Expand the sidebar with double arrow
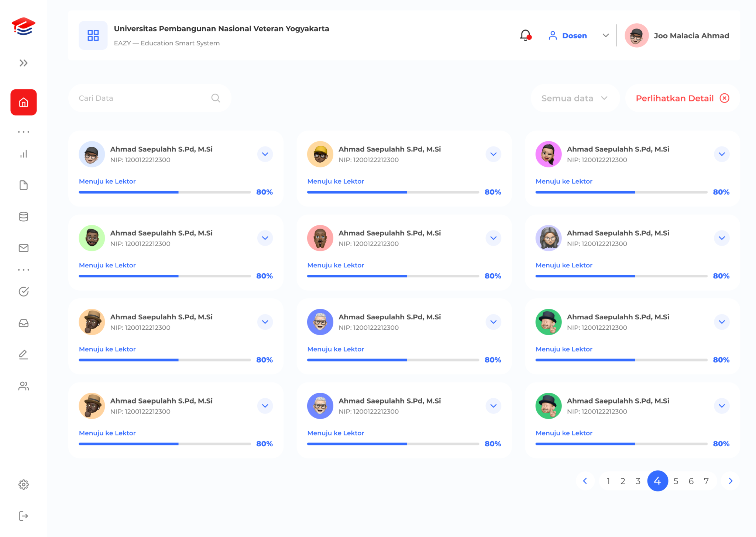This screenshot has width=756, height=537. click(24, 63)
